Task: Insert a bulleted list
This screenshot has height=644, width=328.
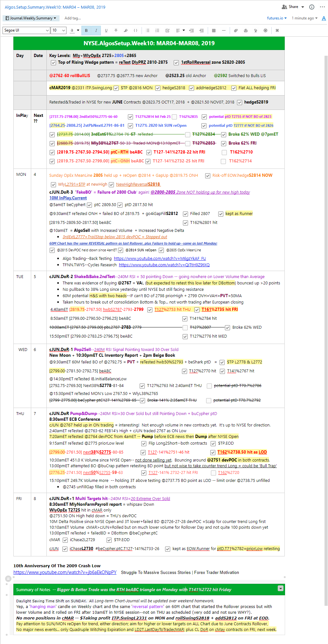Action: click(x=148, y=31)
